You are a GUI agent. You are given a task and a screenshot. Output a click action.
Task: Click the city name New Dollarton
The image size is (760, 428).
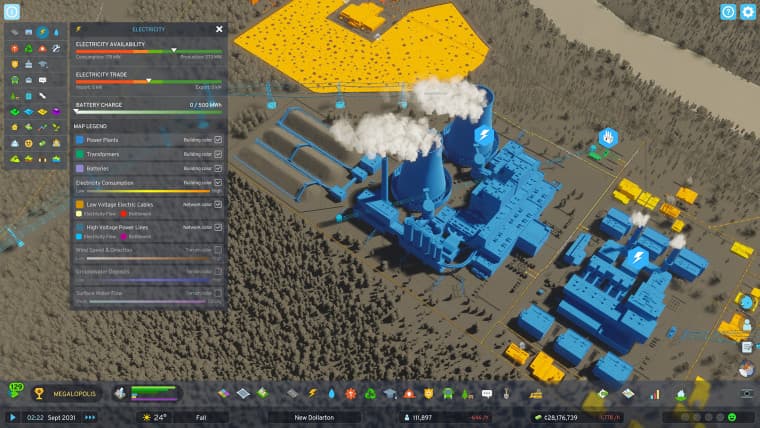click(x=314, y=417)
